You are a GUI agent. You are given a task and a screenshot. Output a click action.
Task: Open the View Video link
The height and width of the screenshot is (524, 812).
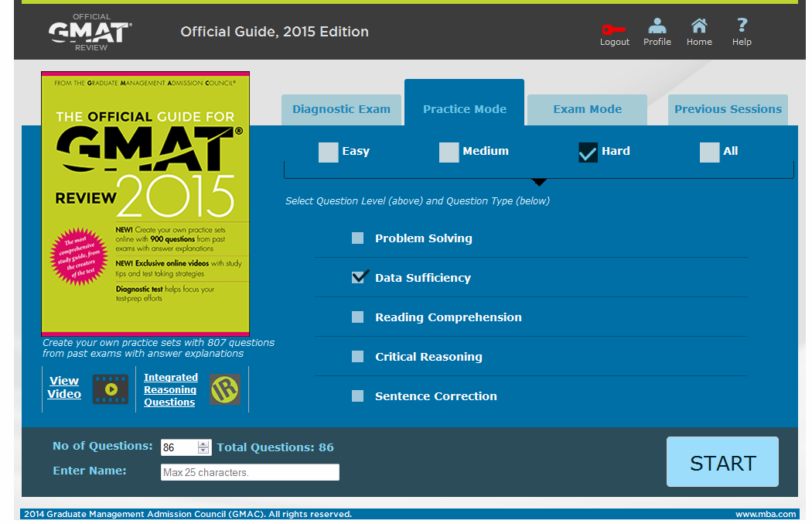64,387
